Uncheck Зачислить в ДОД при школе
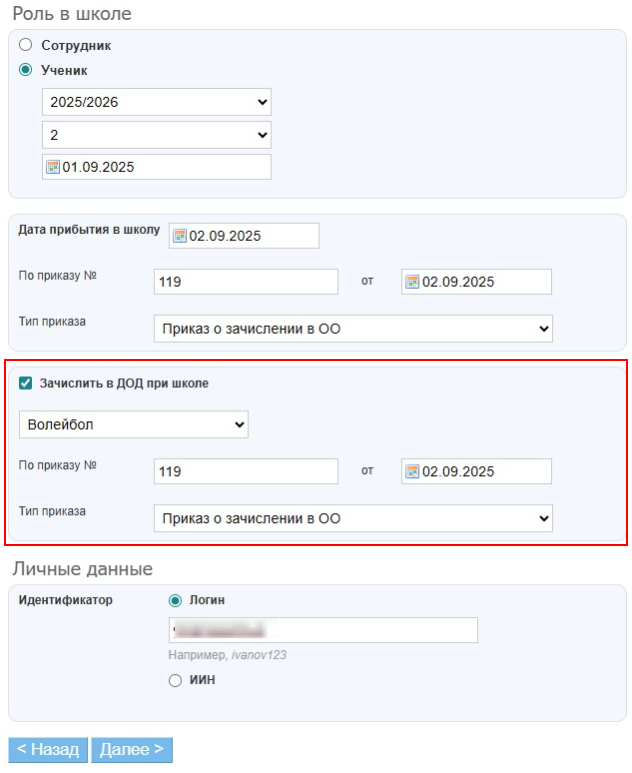This screenshot has width=632, height=773. pyautogui.click(x=26, y=383)
